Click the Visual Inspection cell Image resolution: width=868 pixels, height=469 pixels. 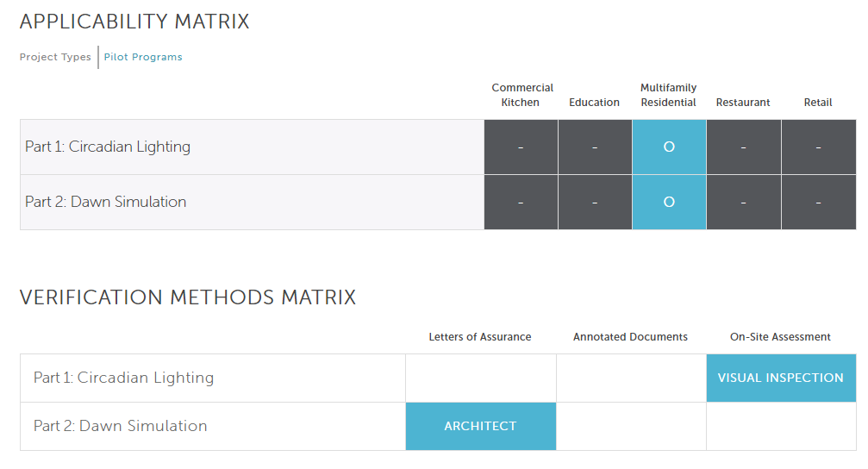[780, 378]
